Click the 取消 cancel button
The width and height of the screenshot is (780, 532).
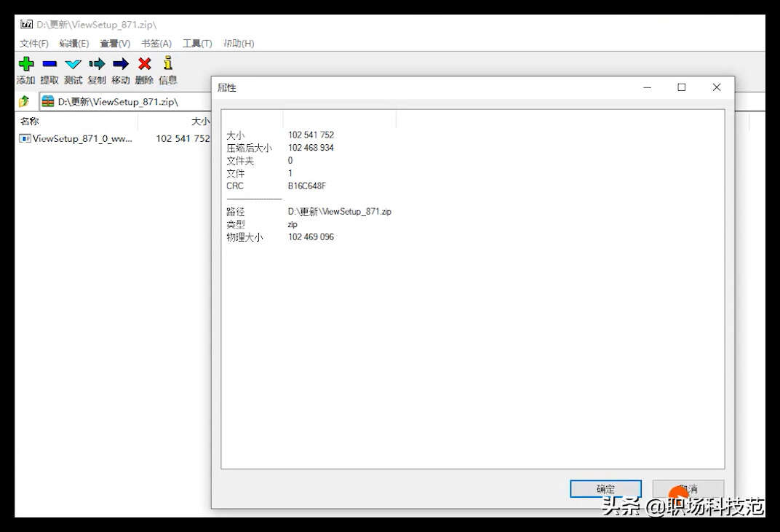click(688, 489)
